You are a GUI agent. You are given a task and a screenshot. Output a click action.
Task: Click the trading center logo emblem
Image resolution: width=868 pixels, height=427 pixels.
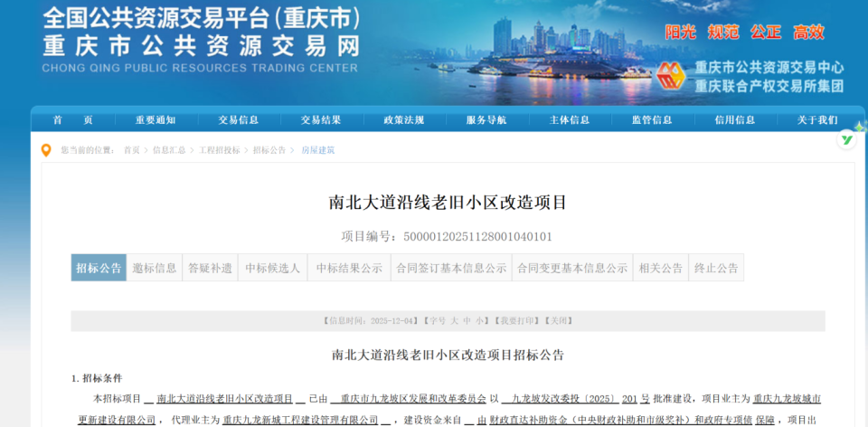coord(671,77)
